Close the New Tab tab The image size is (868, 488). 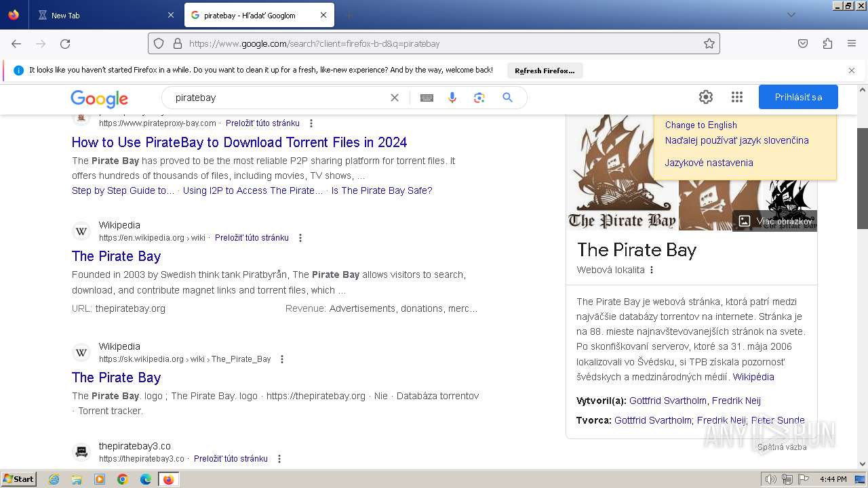pos(170,15)
